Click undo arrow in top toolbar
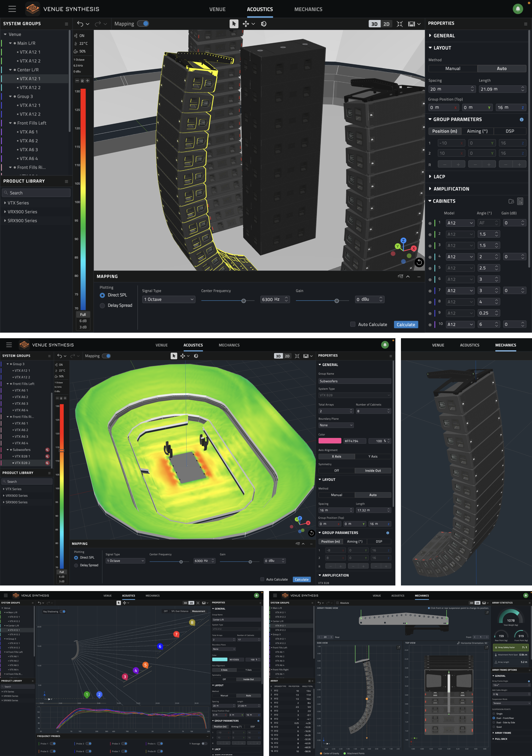Image resolution: width=532 pixels, height=756 pixels. pyautogui.click(x=80, y=24)
